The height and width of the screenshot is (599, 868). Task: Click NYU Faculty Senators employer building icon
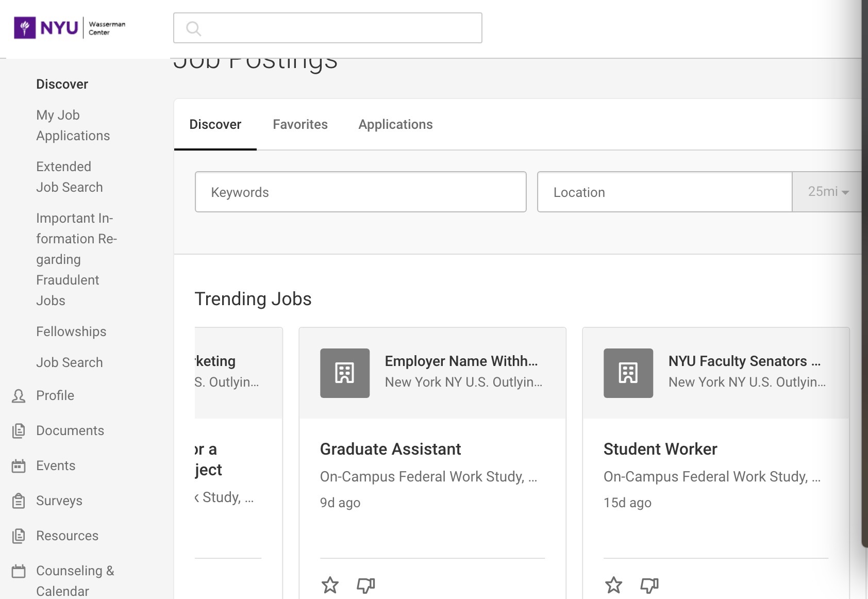[x=628, y=373]
